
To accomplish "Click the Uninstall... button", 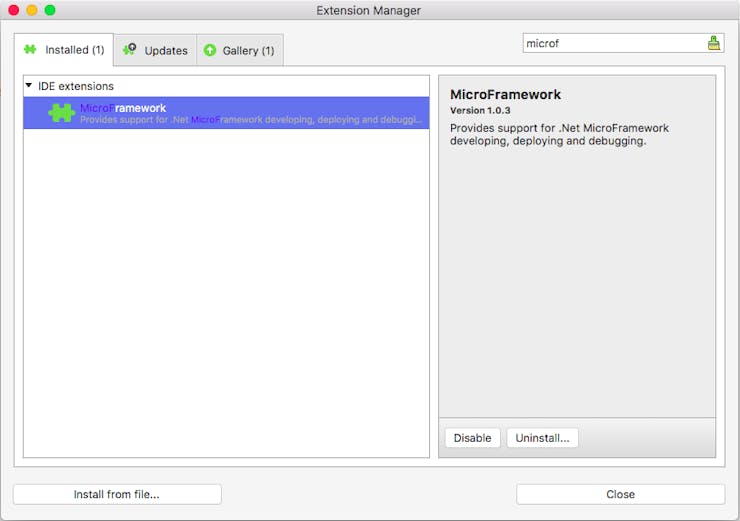I will pos(542,438).
